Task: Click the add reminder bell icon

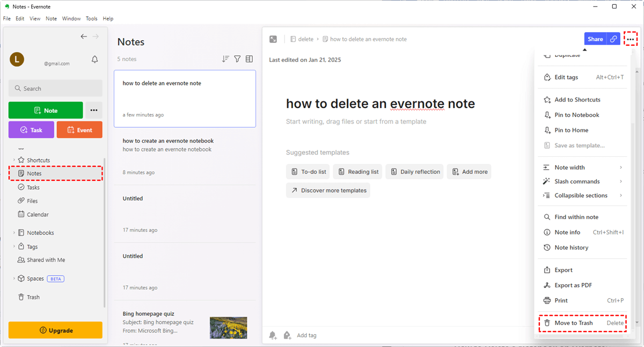Action: tap(273, 335)
